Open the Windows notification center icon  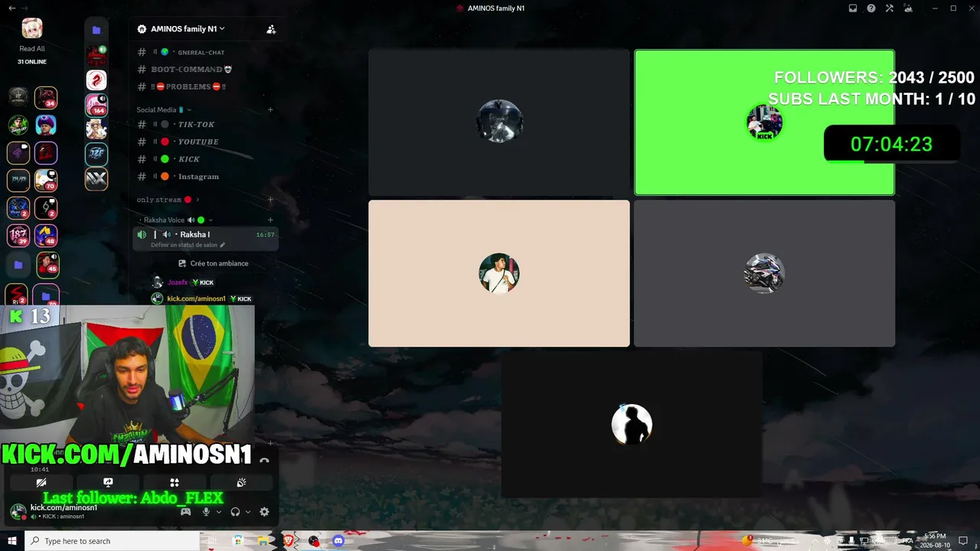pyautogui.click(x=963, y=541)
